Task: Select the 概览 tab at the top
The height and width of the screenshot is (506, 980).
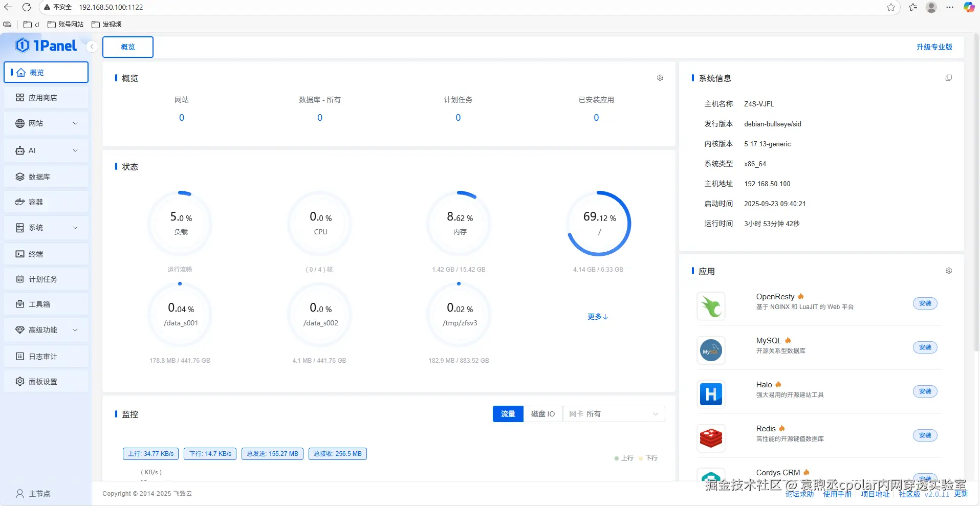Action: click(128, 47)
